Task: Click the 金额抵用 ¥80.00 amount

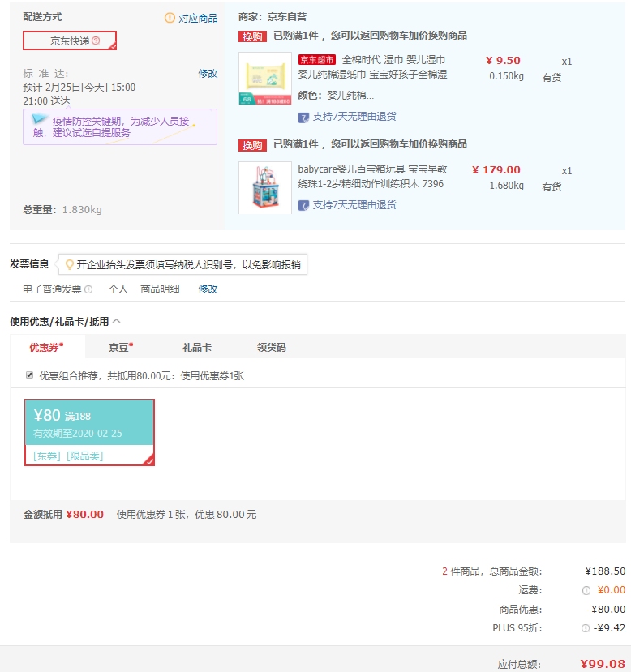Action: point(85,514)
